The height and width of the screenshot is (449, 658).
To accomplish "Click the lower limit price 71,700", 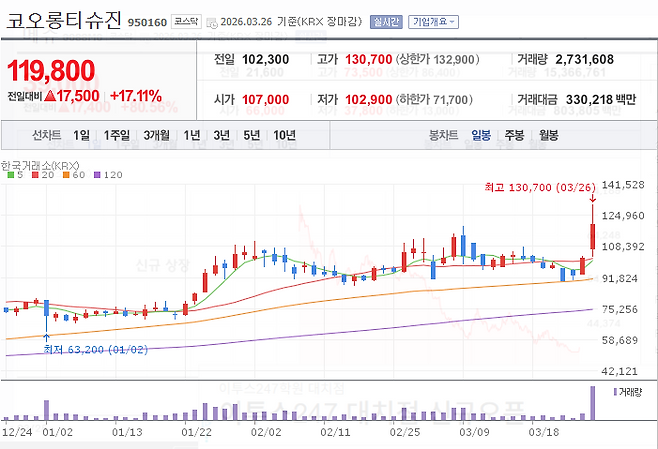I will tap(450, 99).
